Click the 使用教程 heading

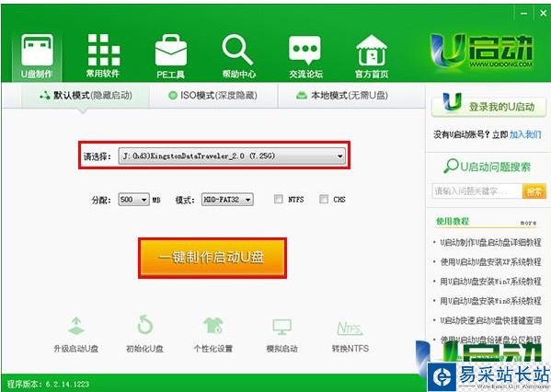pos(453,222)
